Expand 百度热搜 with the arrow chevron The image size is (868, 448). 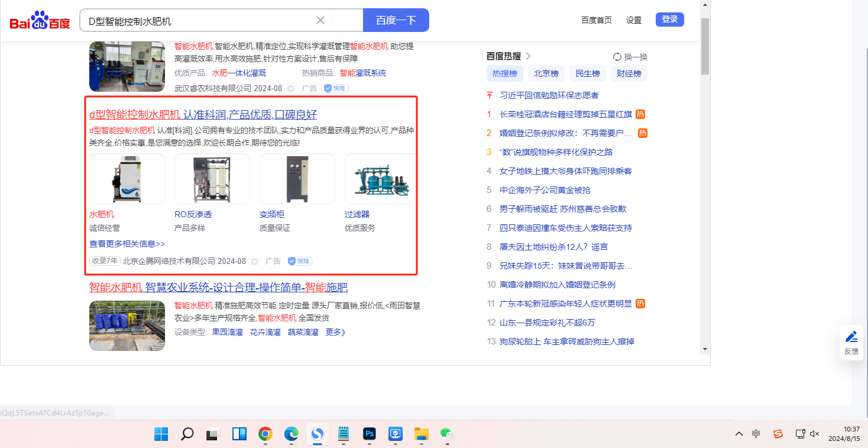point(528,56)
